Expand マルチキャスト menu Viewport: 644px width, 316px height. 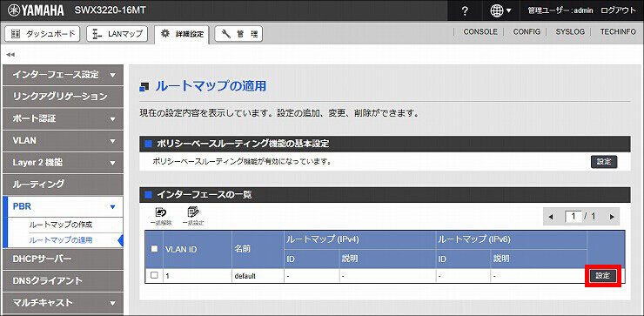click(63, 303)
